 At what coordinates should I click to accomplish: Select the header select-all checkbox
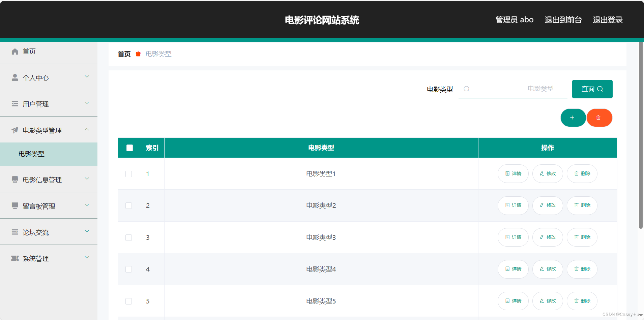click(x=129, y=148)
